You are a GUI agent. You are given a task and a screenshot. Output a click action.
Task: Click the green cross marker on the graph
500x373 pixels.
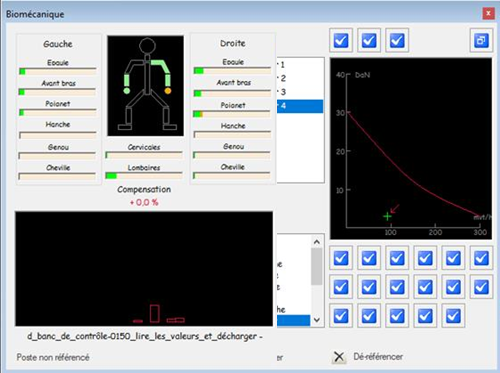click(x=387, y=217)
